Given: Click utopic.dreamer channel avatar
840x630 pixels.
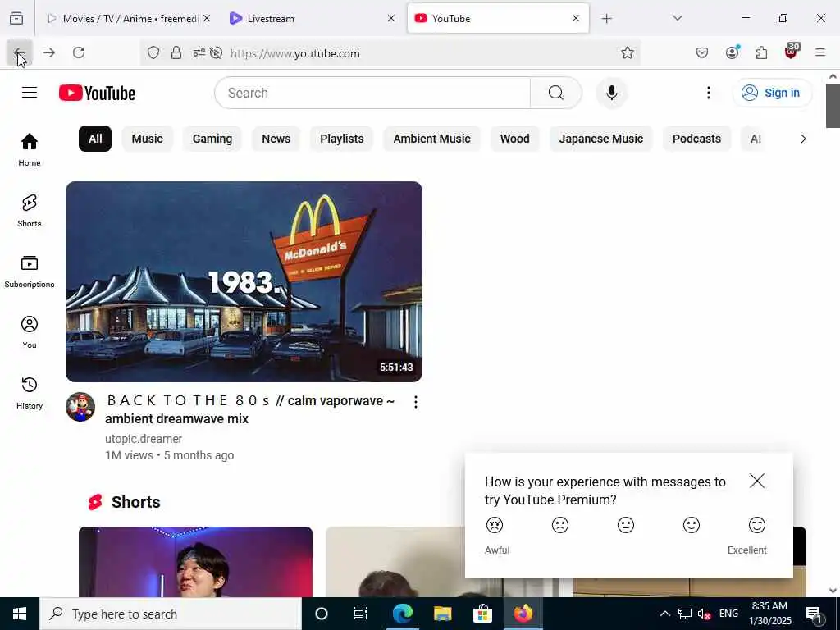Looking at the screenshot, I should (80, 407).
